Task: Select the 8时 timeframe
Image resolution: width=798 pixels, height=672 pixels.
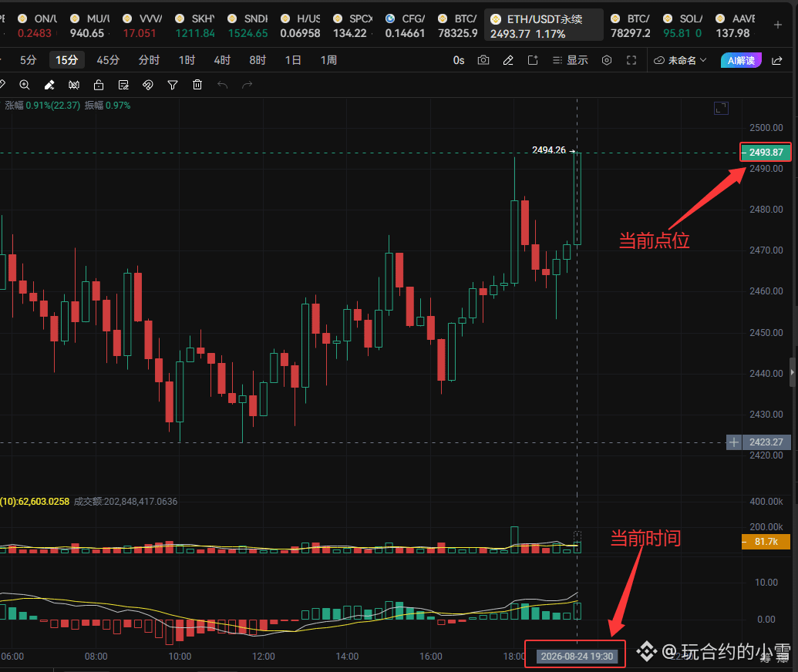Action: tap(258, 60)
